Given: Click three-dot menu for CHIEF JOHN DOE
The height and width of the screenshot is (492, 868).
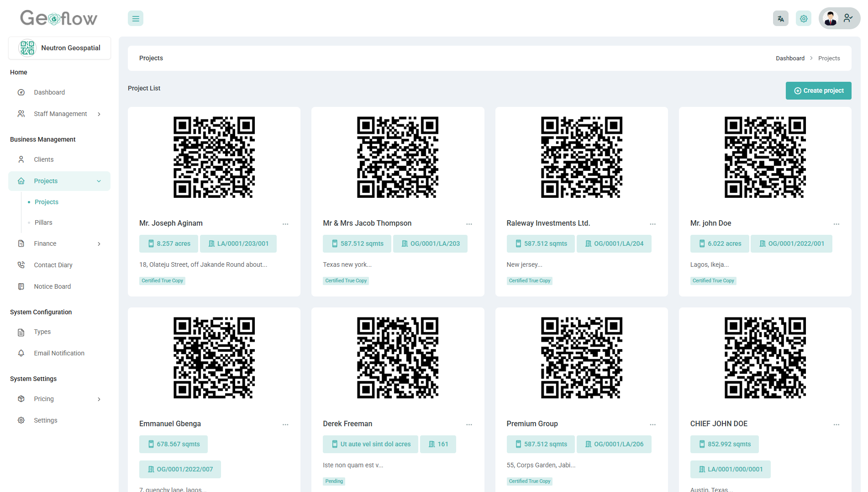Looking at the screenshot, I should click(836, 424).
